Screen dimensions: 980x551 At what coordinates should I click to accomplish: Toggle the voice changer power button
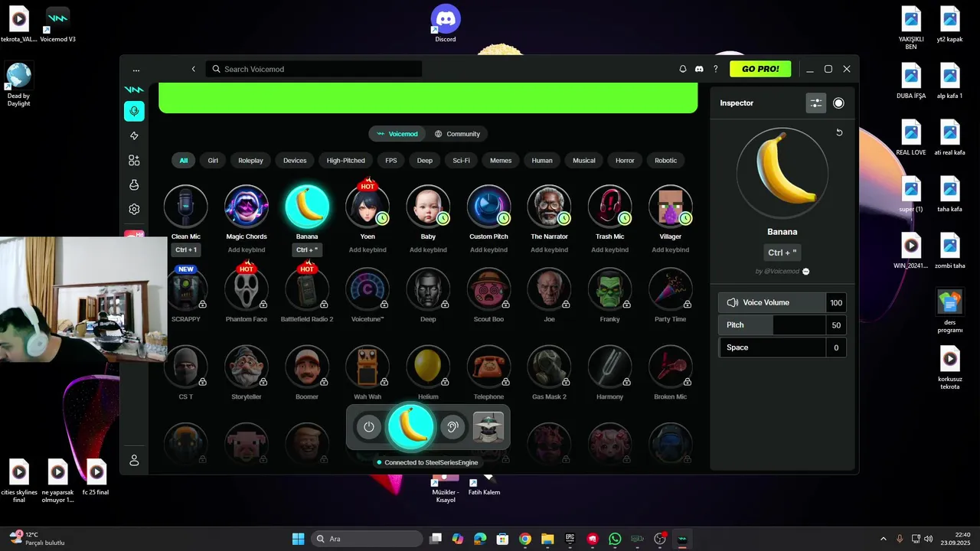click(x=369, y=427)
